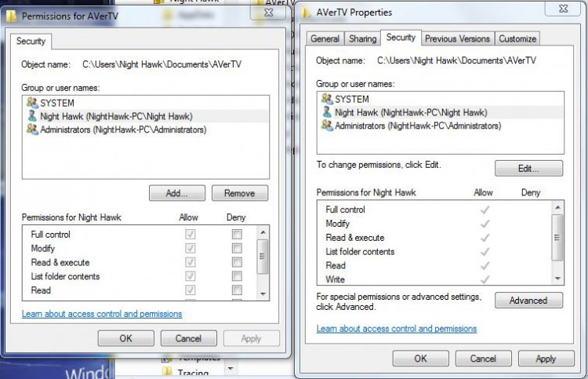The width and height of the screenshot is (588, 379).
Task: Click the Edit... button
Action: click(x=528, y=169)
